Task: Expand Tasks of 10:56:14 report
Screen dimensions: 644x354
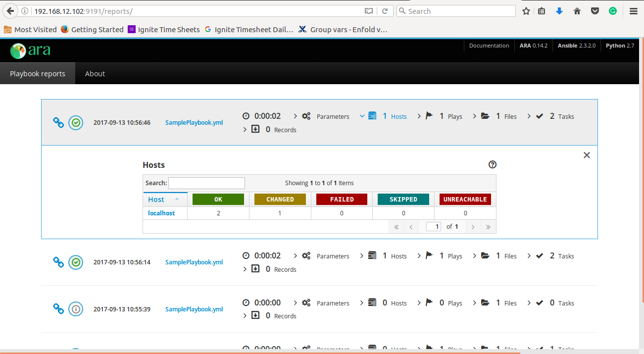Action: tap(550, 256)
